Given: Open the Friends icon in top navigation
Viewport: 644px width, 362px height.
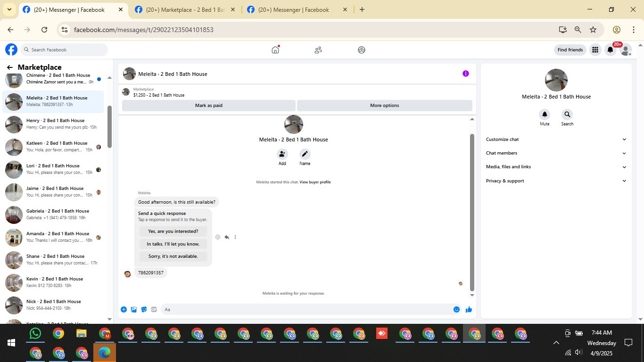Looking at the screenshot, I should point(318,49).
